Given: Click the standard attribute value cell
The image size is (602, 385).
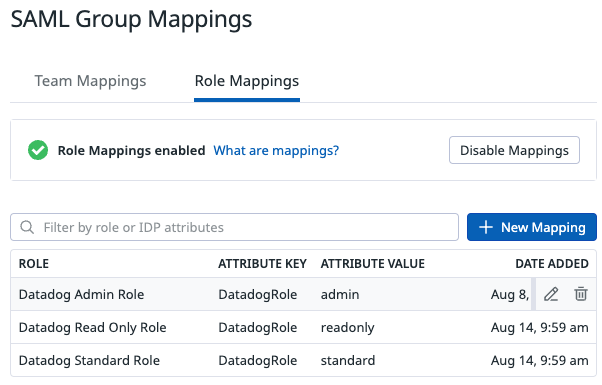Looking at the screenshot, I should (348, 360).
